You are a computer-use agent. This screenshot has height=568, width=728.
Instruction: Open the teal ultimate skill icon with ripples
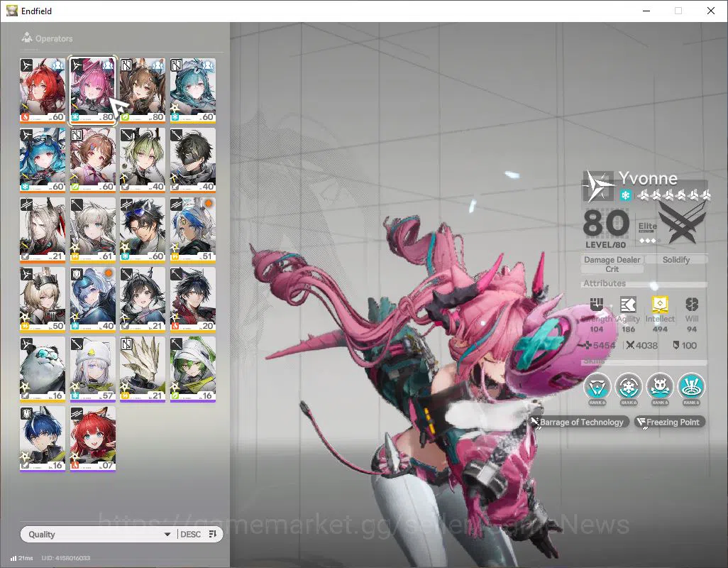(x=691, y=386)
